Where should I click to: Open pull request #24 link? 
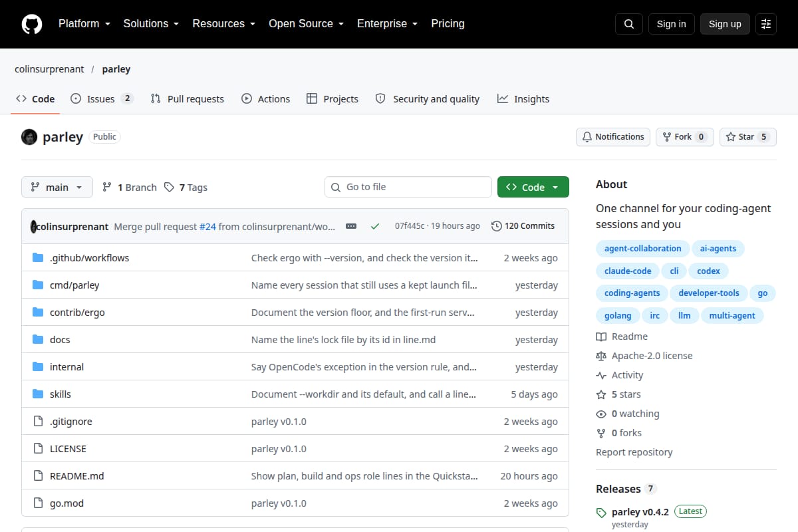pyautogui.click(x=207, y=226)
